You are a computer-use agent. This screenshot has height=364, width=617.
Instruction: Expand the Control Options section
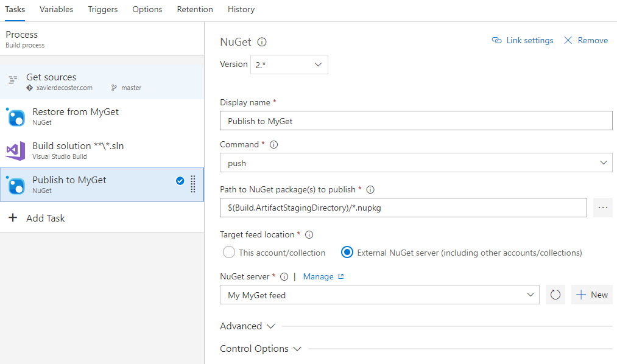261,349
